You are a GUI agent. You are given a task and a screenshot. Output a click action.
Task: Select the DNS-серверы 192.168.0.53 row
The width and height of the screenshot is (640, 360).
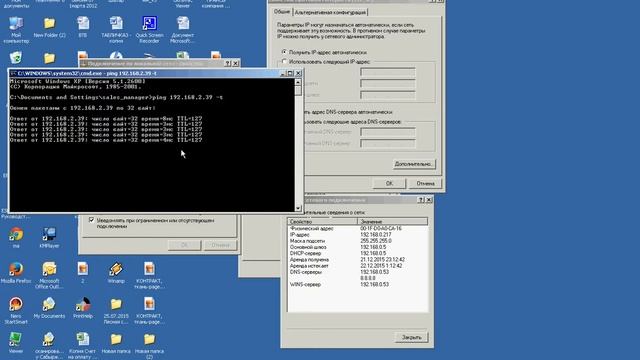pos(358,272)
